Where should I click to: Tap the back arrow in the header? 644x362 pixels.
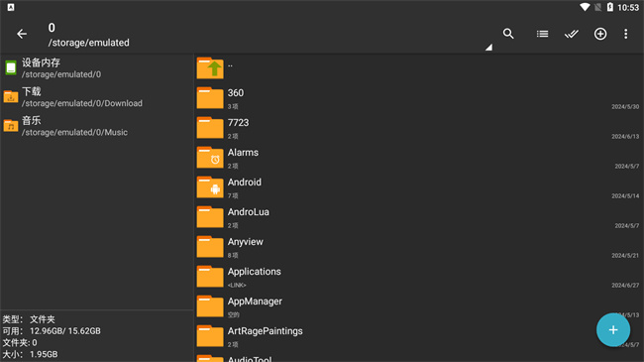click(22, 34)
